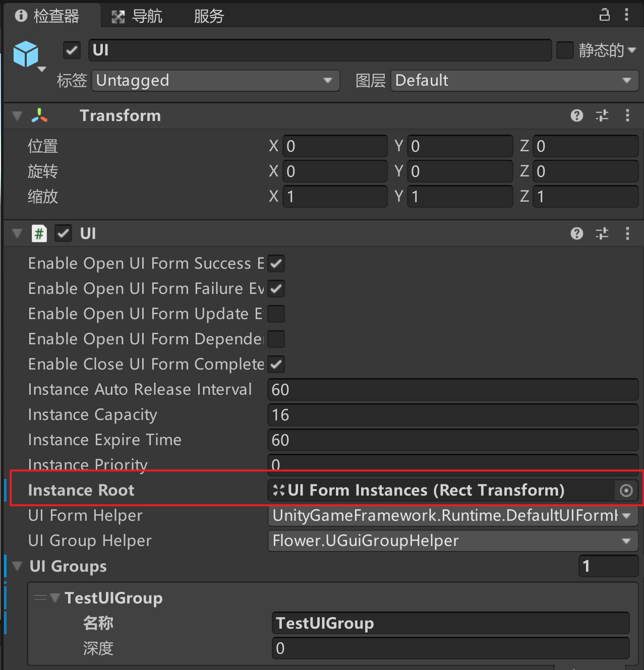This screenshot has height=670, width=644.
Task: Open Transform component preset settings
Action: 602,116
